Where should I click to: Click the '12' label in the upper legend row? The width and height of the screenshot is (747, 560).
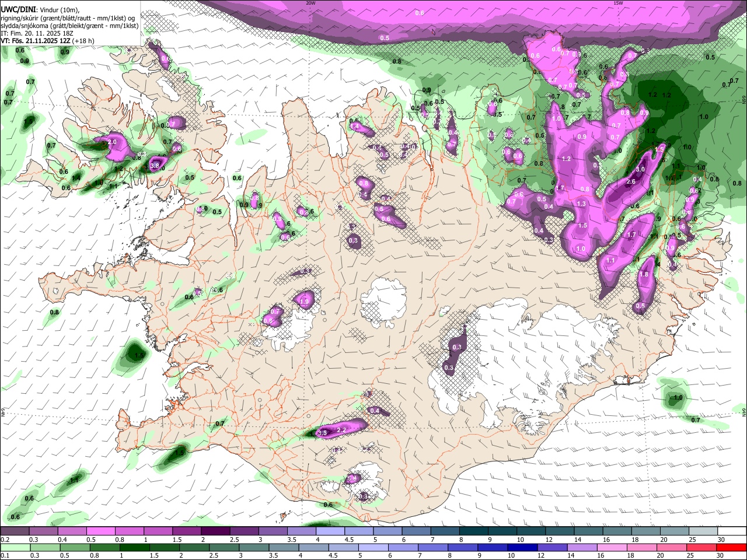(549, 540)
